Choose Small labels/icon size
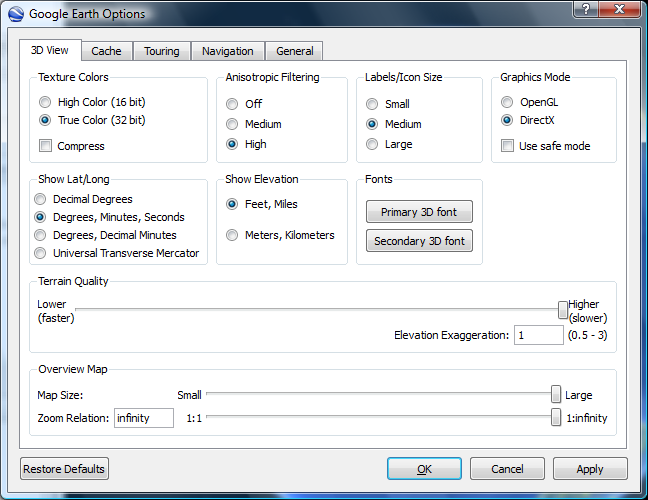648x500 pixels. (388, 104)
